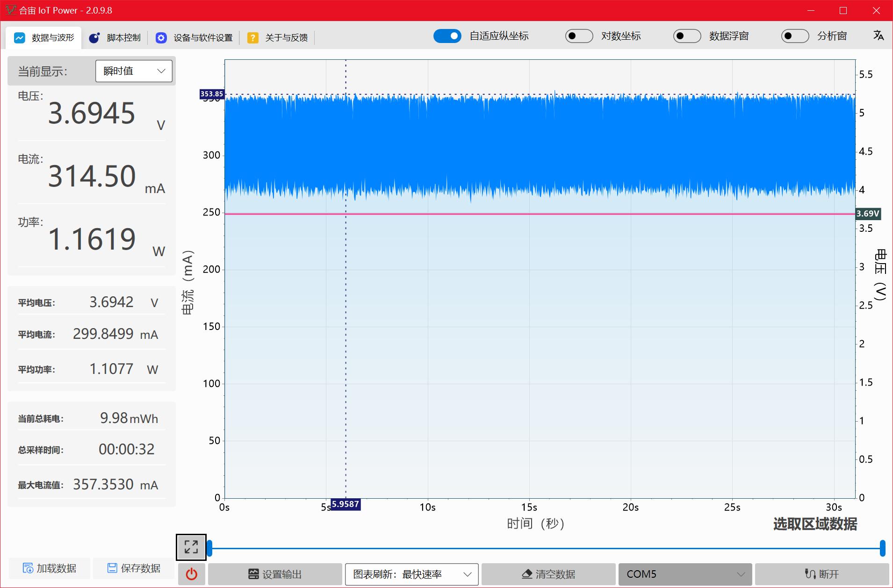
Task: Open the 当前显示 瞬时值 dropdown
Action: 134,71
